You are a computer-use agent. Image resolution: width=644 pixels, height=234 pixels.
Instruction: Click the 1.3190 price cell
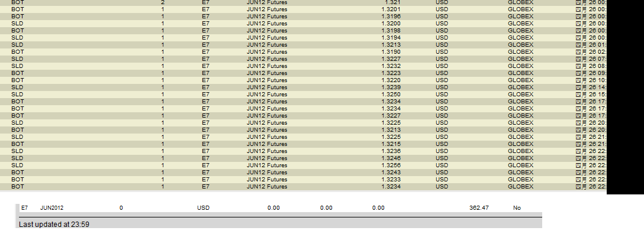tap(391, 51)
